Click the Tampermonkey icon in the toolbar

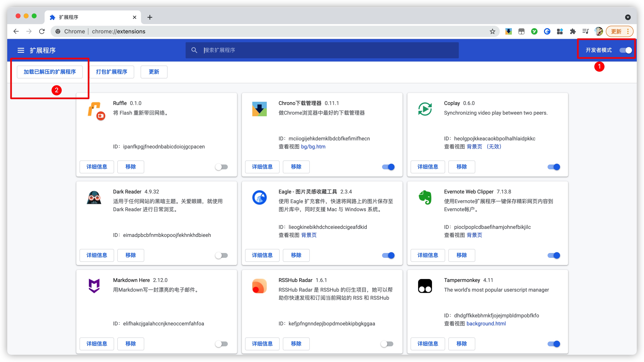click(x=521, y=31)
